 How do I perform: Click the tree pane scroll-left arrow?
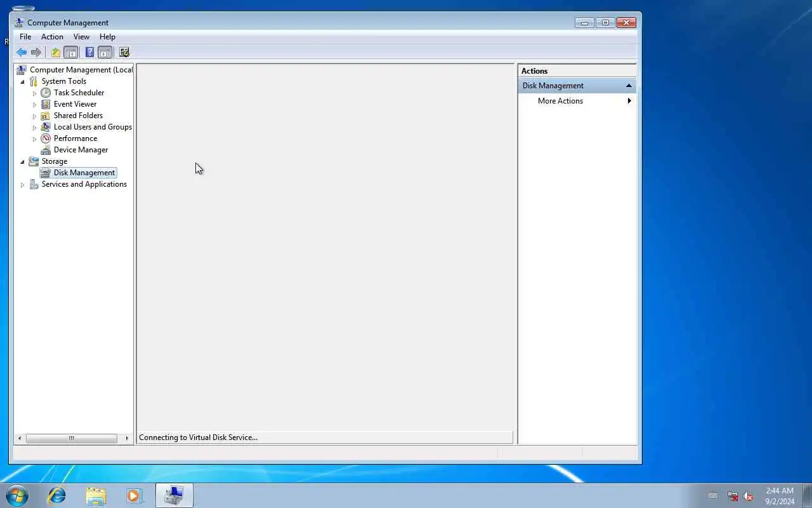[x=20, y=438]
